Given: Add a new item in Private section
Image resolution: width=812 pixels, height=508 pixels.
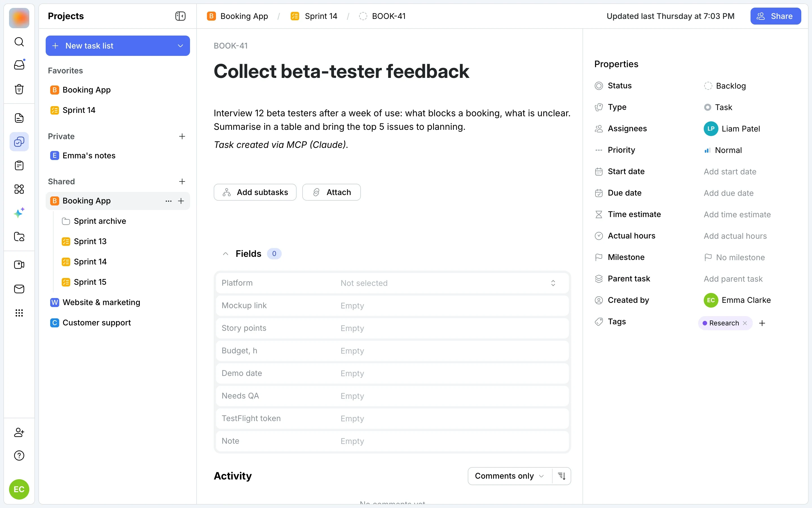Looking at the screenshot, I should (x=182, y=136).
